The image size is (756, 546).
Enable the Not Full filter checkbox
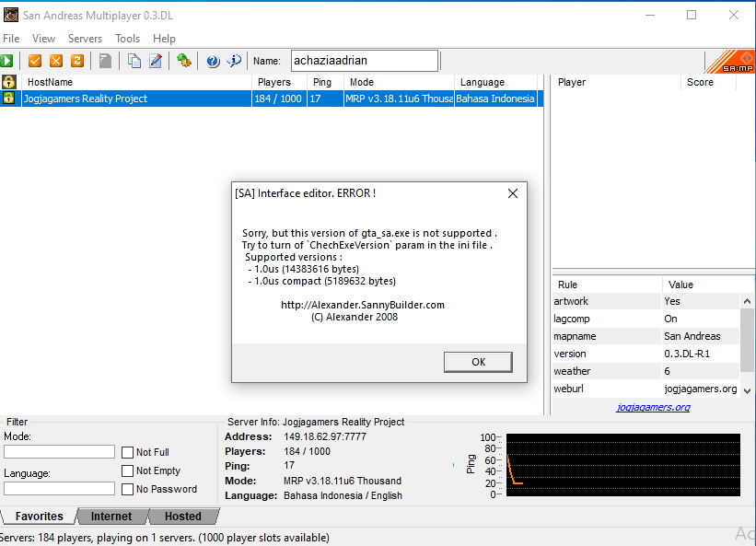[127, 452]
